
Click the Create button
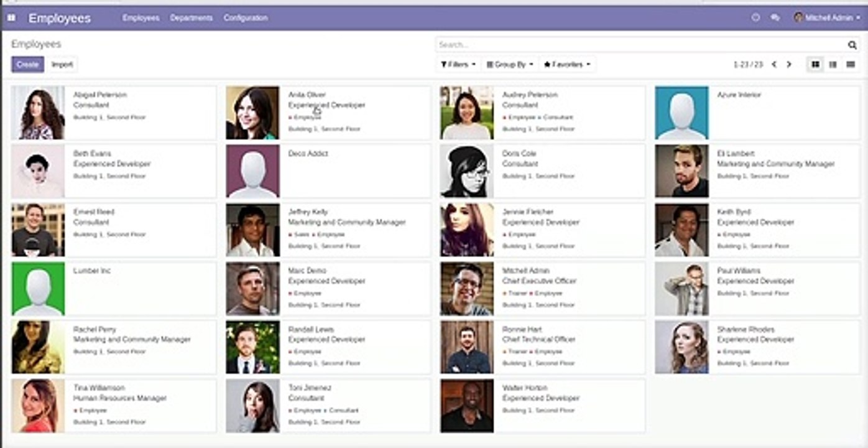coord(27,64)
